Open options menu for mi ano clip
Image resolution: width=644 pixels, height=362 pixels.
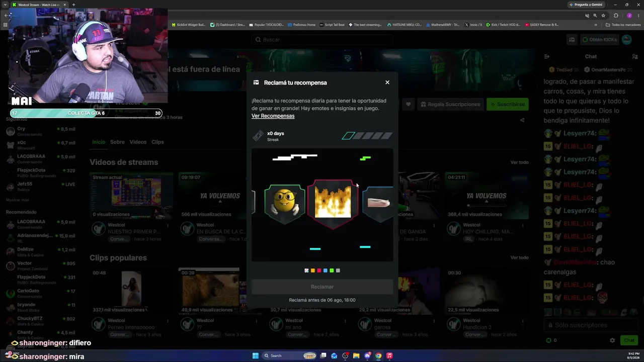(x=346, y=321)
